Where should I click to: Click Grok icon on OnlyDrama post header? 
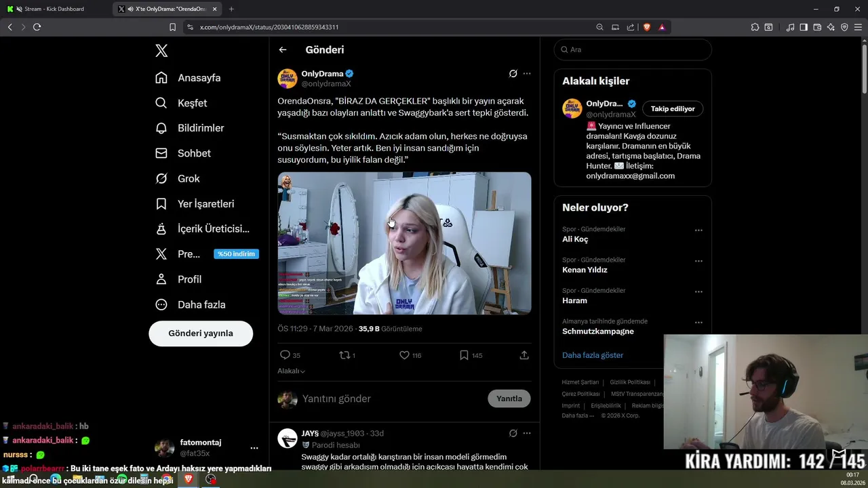pos(513,73)
